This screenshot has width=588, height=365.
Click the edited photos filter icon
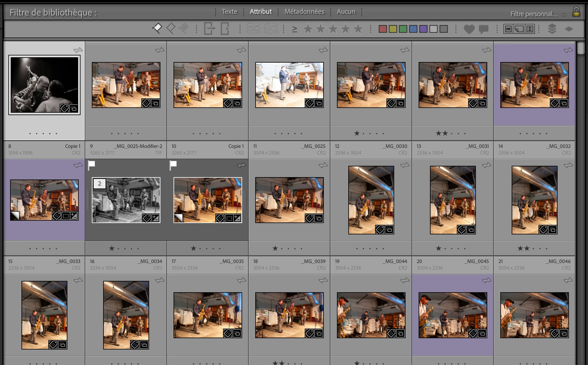253,29
